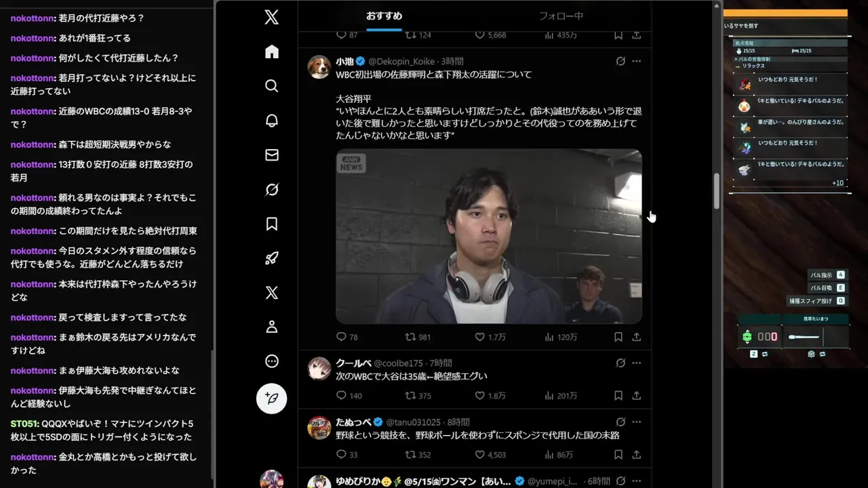Expand the More circle menu in sidebar
This screenshot has width=868, height=488.
tap(272, 361)
